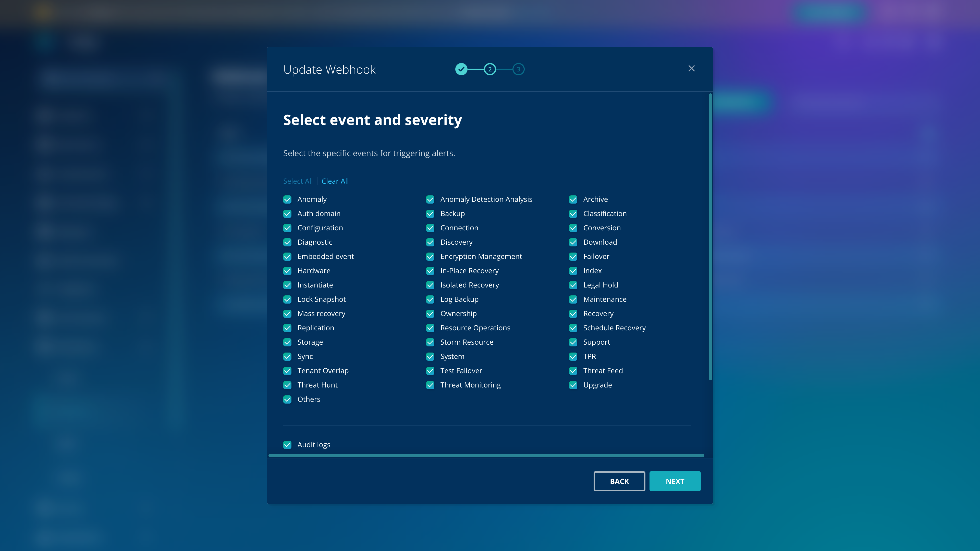Click step 2 indicator in wizard
This screenshot has height=551, width=980.
pyautogui.click(x=490, y=69)
